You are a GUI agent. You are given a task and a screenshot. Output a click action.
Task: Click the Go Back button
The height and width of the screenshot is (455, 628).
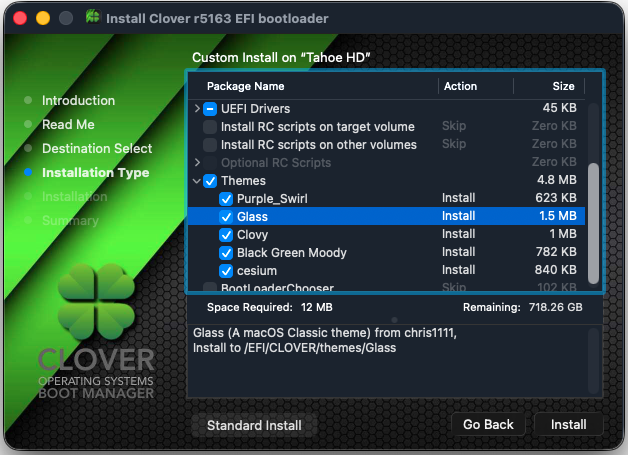(x=488, y=424)
